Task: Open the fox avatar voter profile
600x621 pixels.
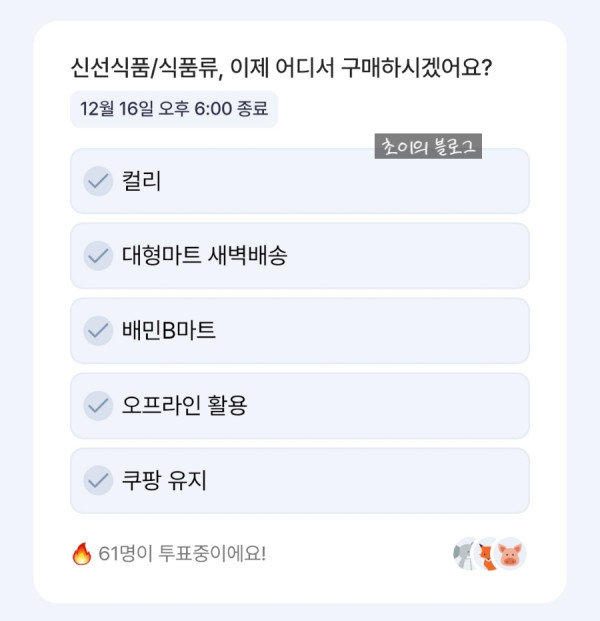Action: tap(489, 553)
